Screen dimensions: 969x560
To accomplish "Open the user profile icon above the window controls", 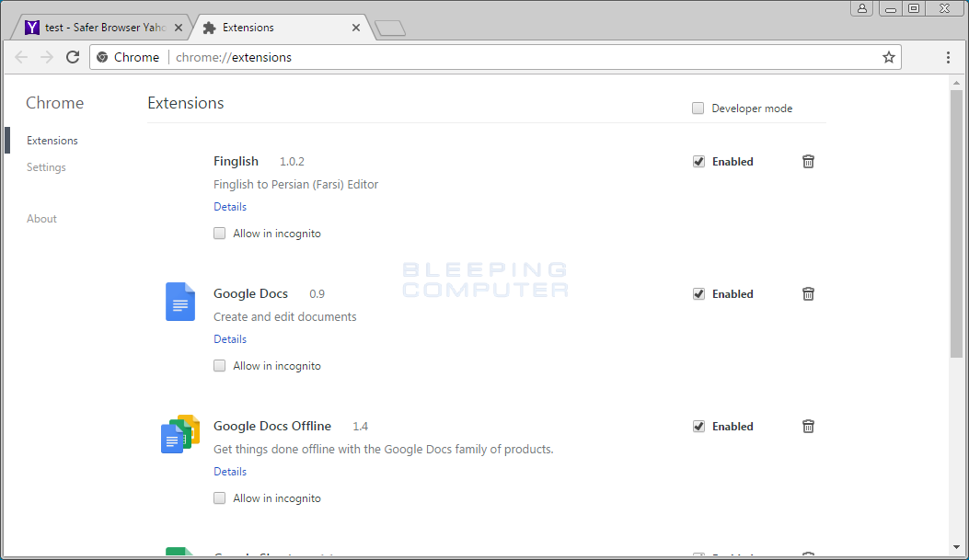I will [861, 8].
